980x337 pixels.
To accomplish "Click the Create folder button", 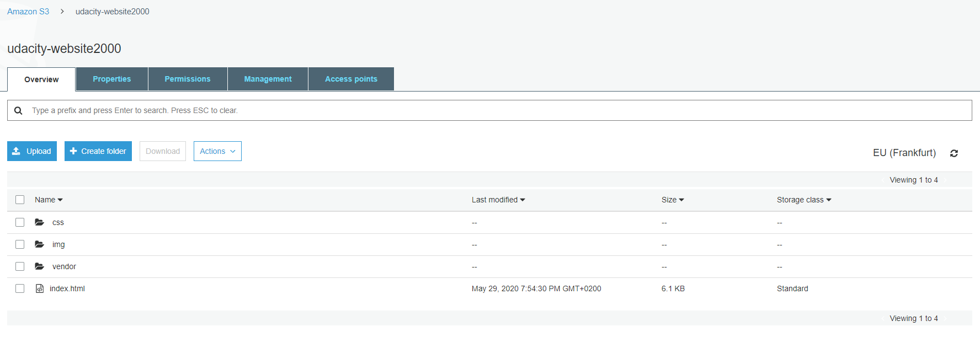I will coord(98,151).
